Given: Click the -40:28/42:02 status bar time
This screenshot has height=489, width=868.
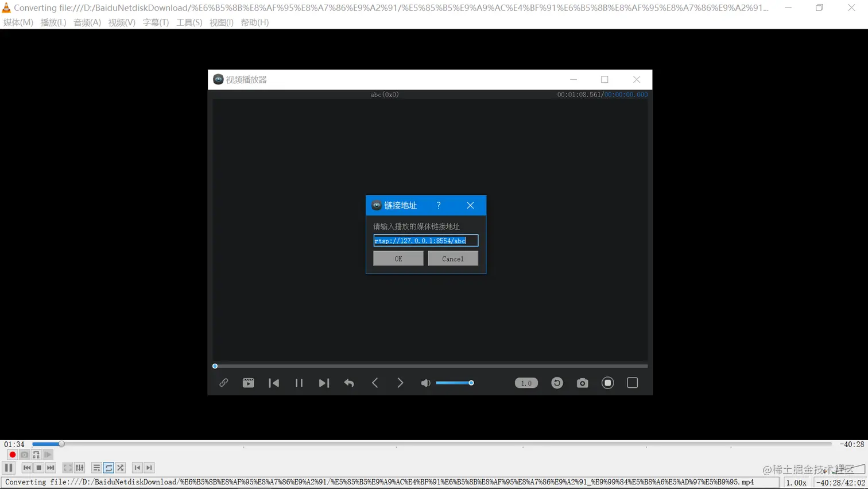Looking at the screenshot, I should tap(840, 483).
